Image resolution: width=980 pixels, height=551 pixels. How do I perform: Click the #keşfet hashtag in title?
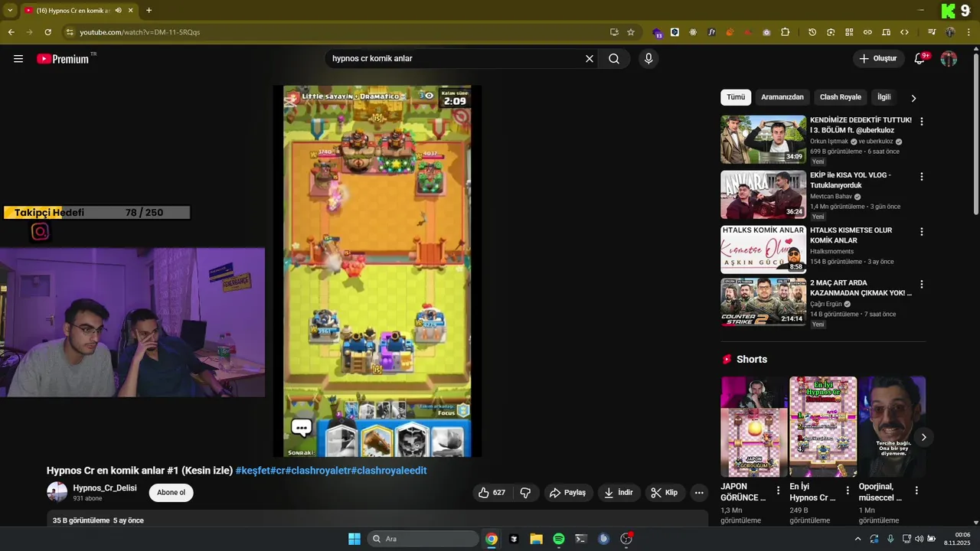point(252,471)
